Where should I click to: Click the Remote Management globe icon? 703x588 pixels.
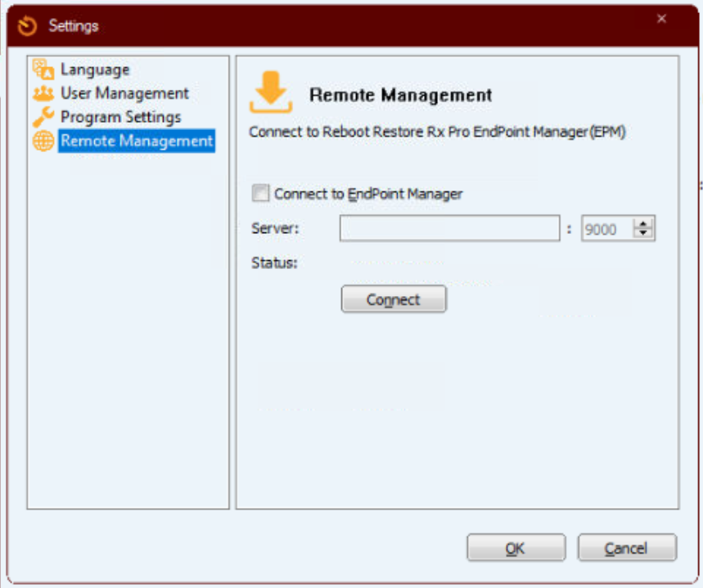pos(43,141)
